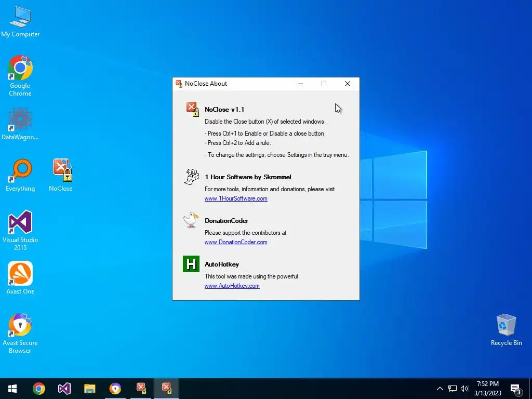Click the 'AutoHotkey' heading text
The width and height of the screenshot is (532, 399).
pos(221,264)
